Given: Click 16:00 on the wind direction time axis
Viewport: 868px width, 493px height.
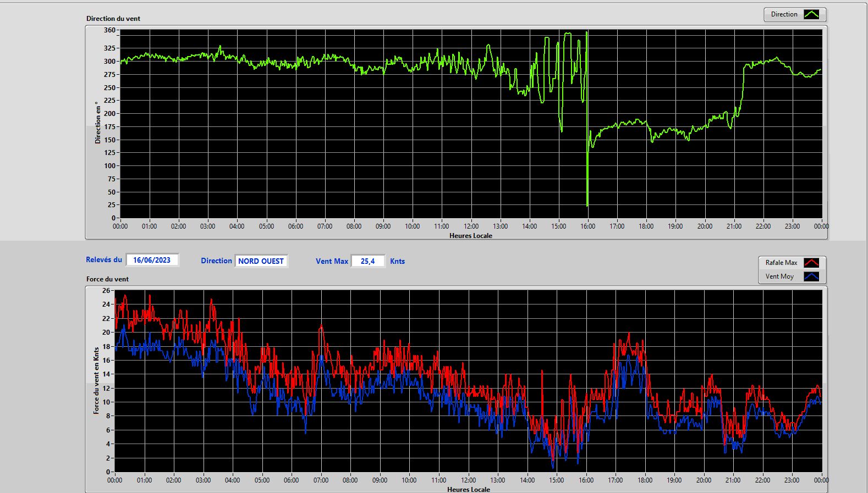Looking at the screenshot, I should (x=587, y=226).
